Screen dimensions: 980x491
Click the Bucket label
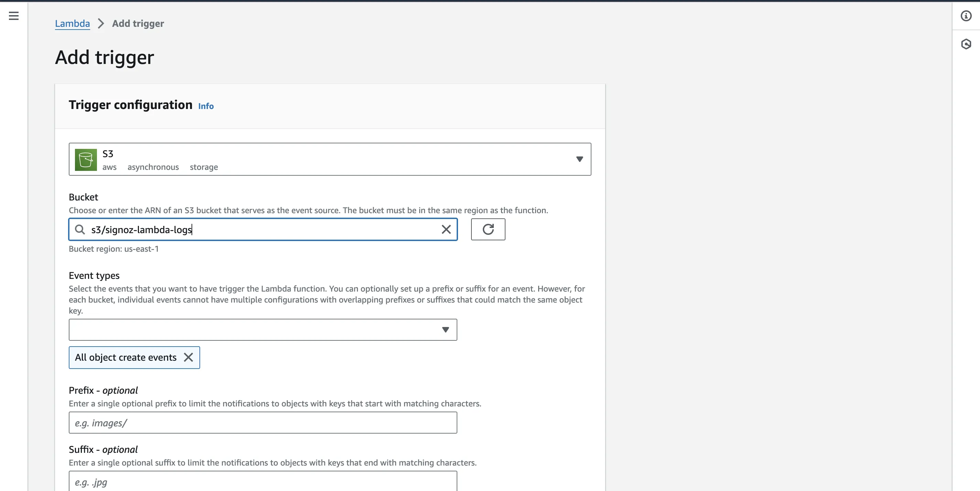(x=83, y=197)
